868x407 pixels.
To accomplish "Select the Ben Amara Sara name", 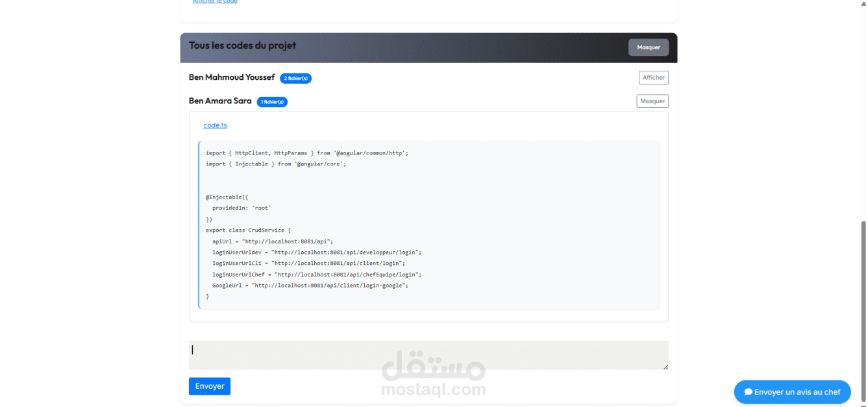I will (x=220, y=101).
